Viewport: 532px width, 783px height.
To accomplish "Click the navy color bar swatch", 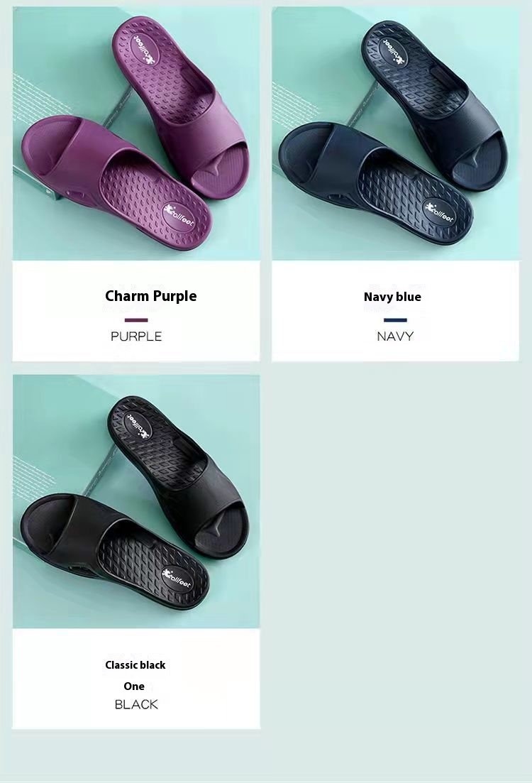I will (x=395, y=320).
